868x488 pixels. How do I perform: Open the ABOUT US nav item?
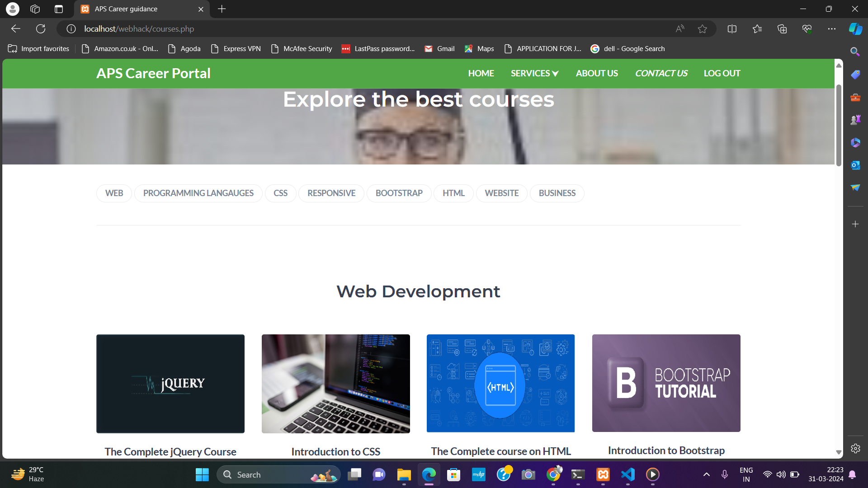tap(596, 73)
